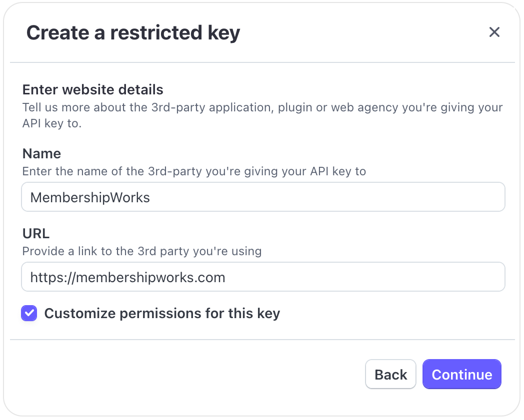This screenshot has height=420, width=524.
Task: Click into the URL input field
Action: point(263,277)
